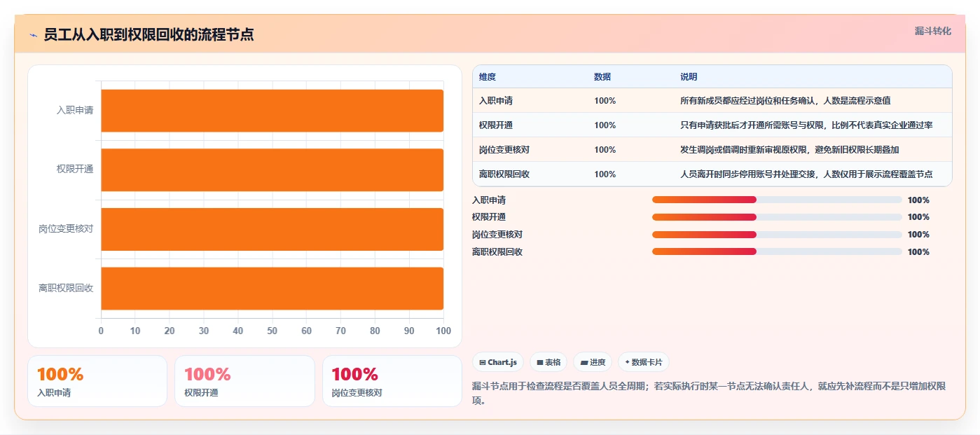Screen dimensions: 980x435
Task: Click the description starting 发生调岗或借调时
Action: (789, 150)
